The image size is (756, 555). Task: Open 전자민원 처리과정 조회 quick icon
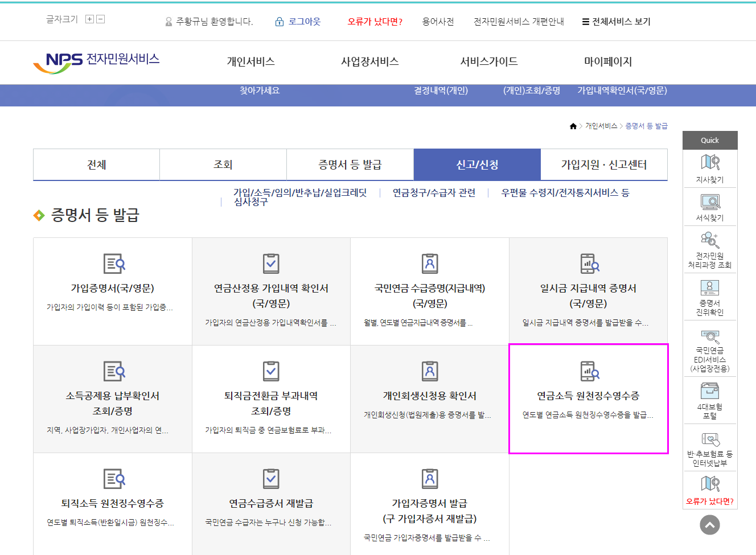710,240
